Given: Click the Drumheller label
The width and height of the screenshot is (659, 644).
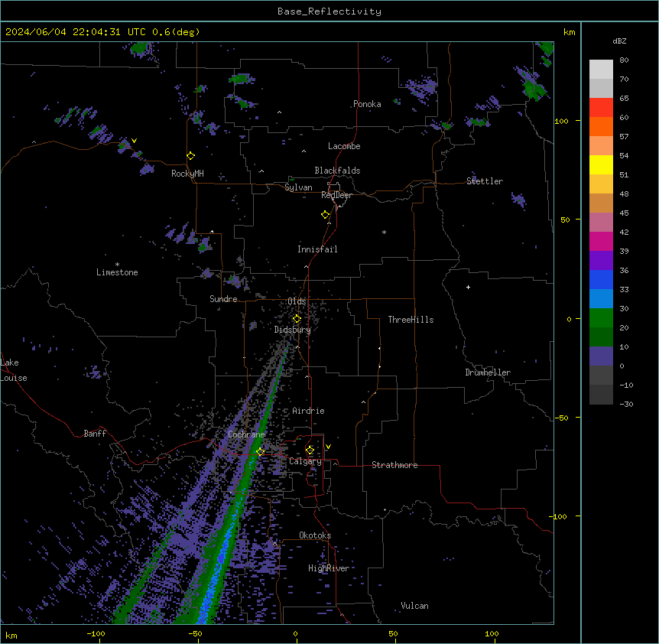Looking at the screenshot, I should 488,372.
